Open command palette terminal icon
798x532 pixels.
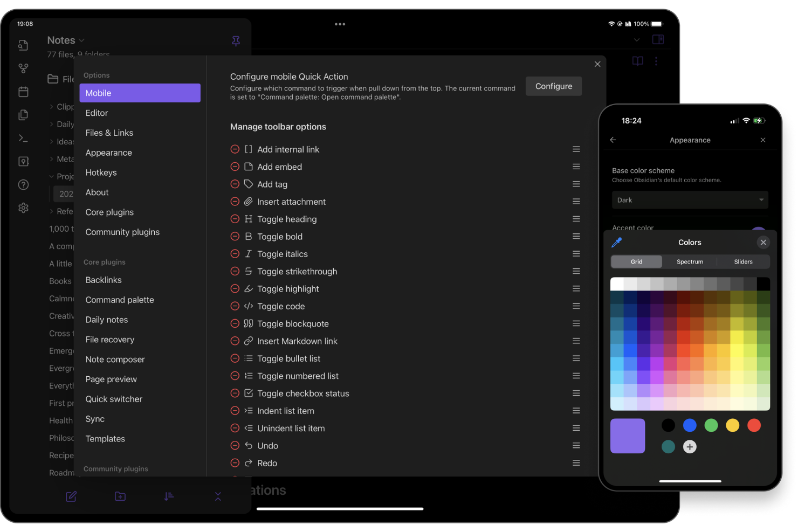pyautogui.click(x=23, y=138)
